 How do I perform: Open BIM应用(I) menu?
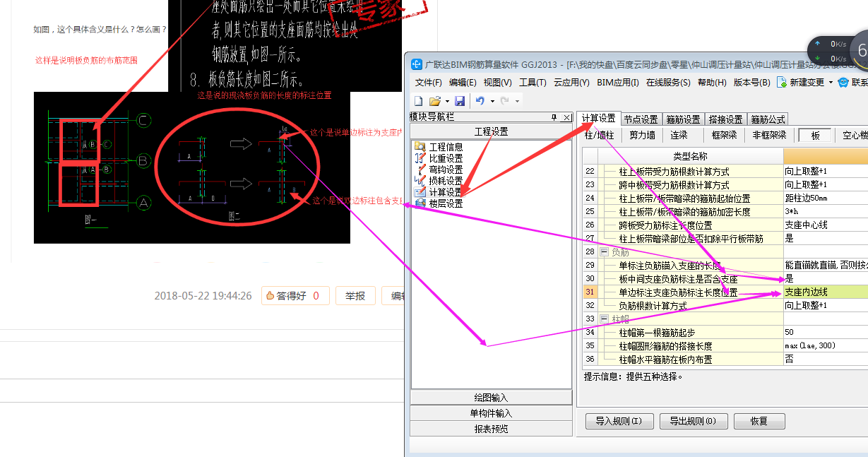click(x=618, y=83)
